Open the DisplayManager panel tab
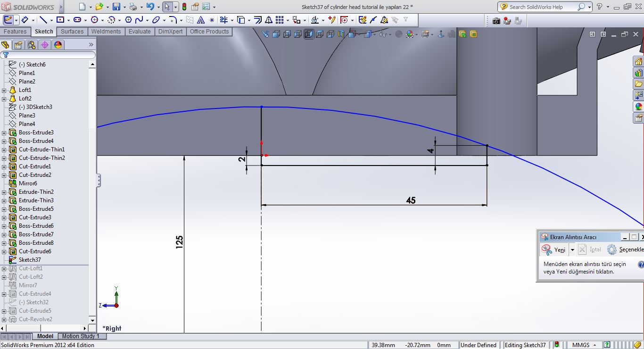This screenshot has width=644, height=349. 58,45
